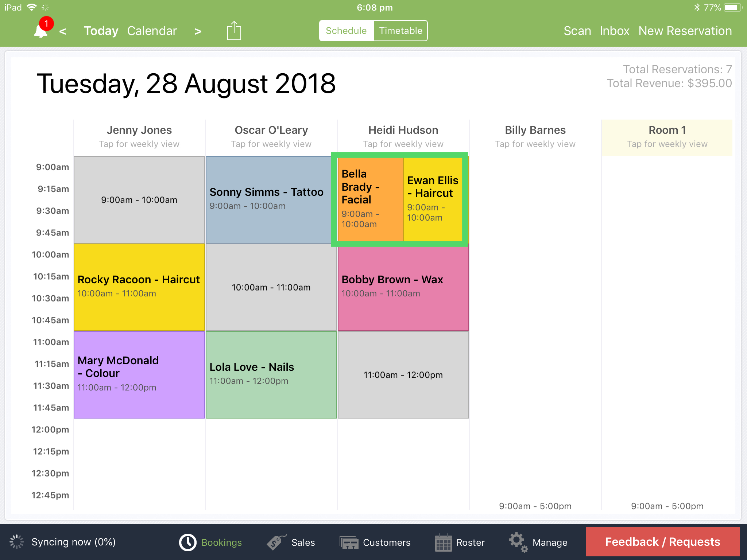Tap the Wi-Fi status icon
Image resolution: width=747 pixels, height=560 pixels.
(x=32, y=7)
